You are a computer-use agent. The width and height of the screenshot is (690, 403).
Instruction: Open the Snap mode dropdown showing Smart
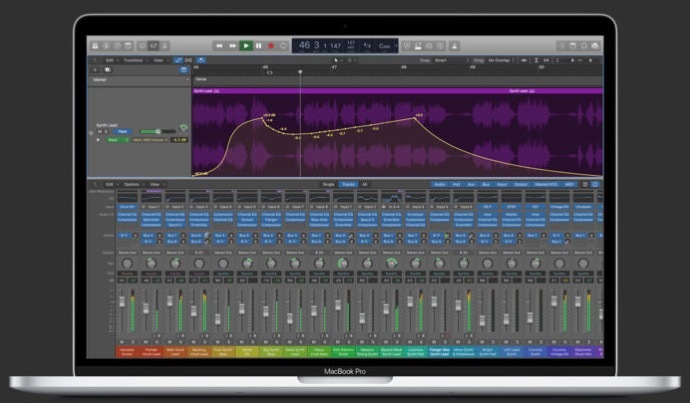point(451,60)
